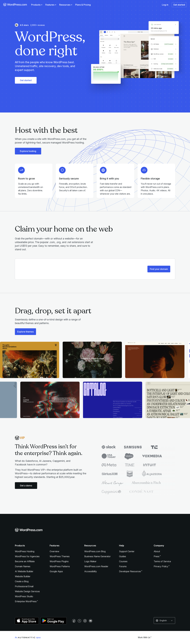Click the Facebook icon in footer
Image resolution: width=190 pixels, height=644 pixels.
pos(74,621)
